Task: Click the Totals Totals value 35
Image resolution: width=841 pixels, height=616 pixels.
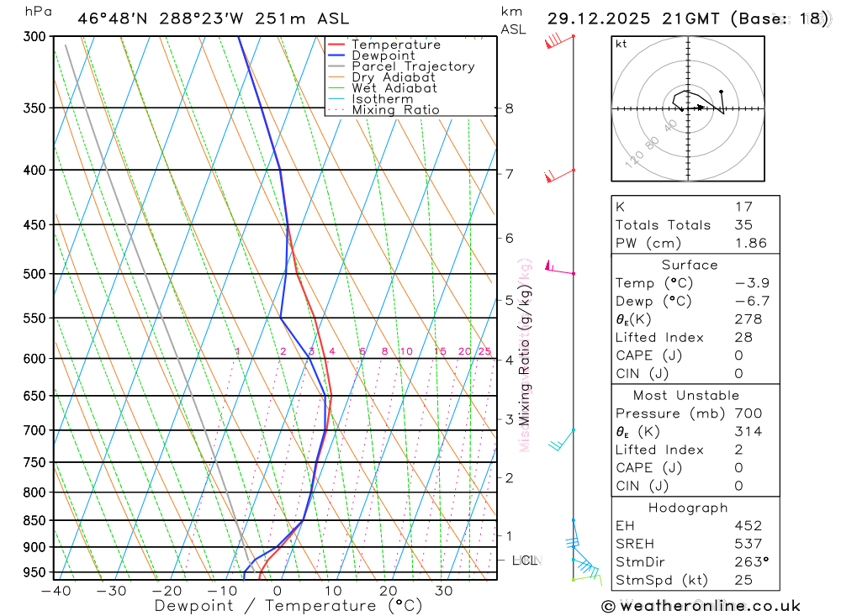Action: tap(744, 225)
